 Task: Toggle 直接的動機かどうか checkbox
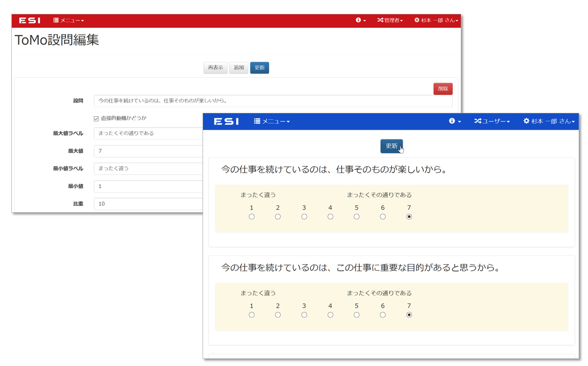(x=96, y=119)
